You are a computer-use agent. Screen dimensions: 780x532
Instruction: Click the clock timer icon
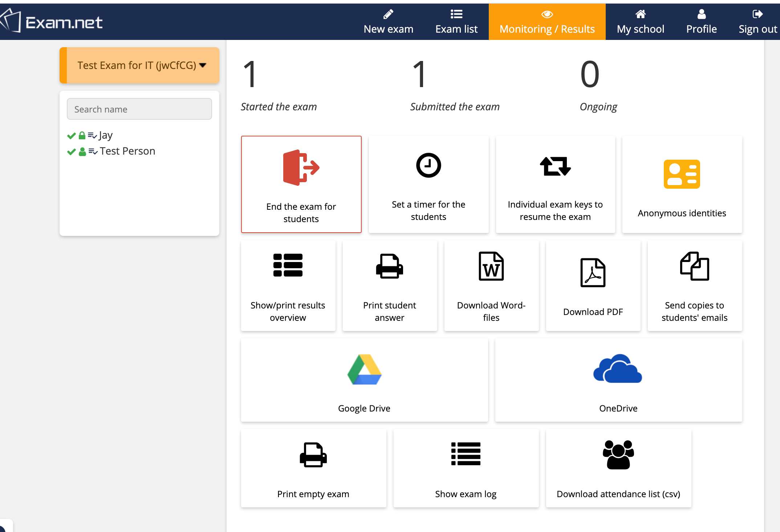428,165
